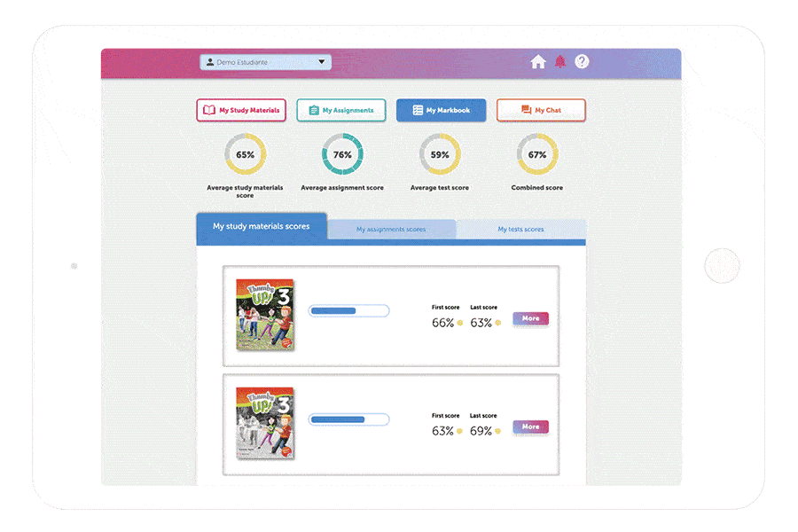The height and width of the screenshot is (532, 798).
Task: Switch to My assignments scores tab
Action: coord(391,230)
